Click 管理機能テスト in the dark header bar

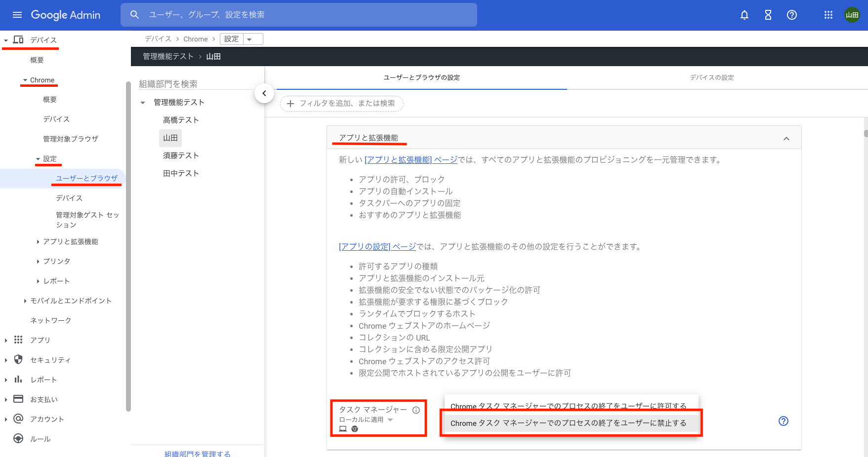pyautogui.click(x=168, y=56)
